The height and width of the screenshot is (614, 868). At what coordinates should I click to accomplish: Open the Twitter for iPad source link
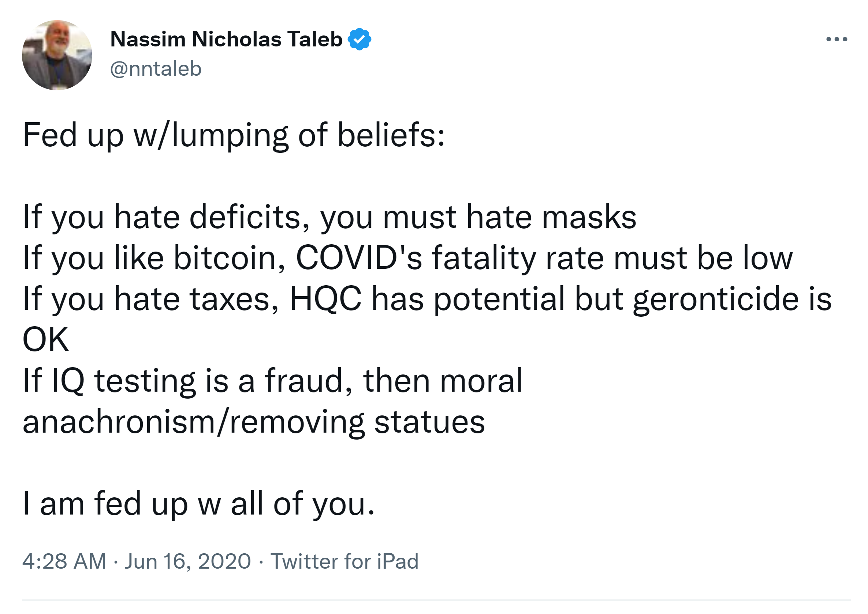pos(344,561)
